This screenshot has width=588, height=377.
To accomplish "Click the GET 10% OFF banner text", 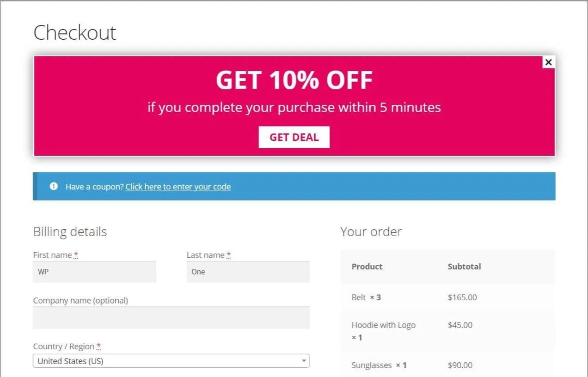I will tap(294, 79).
